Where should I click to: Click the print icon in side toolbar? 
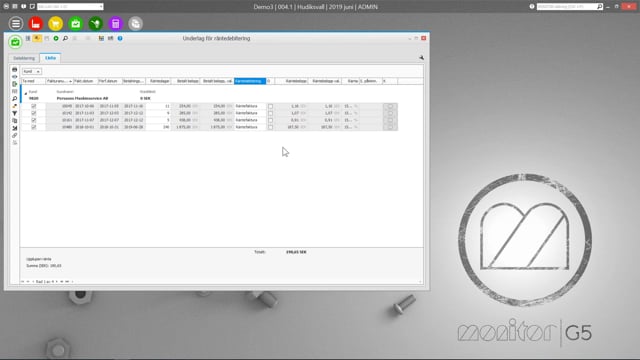point(15,70)
